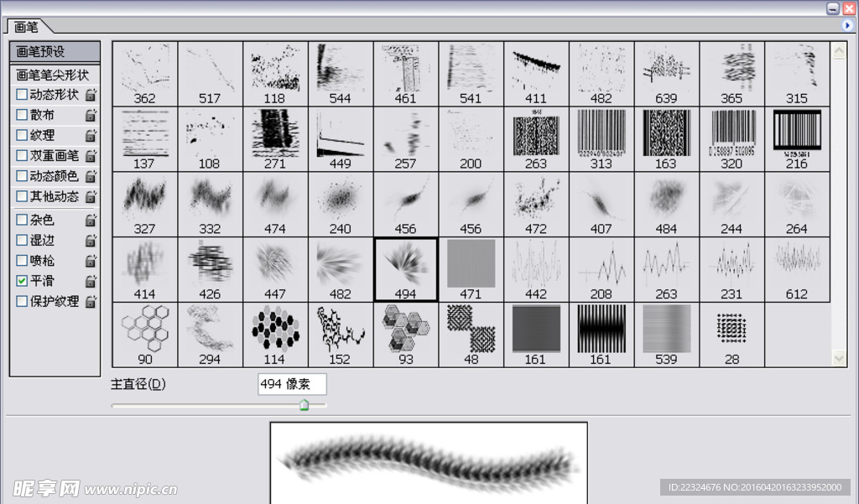
Task: Click the 494 像素 diameter input field
Action: 292,384
